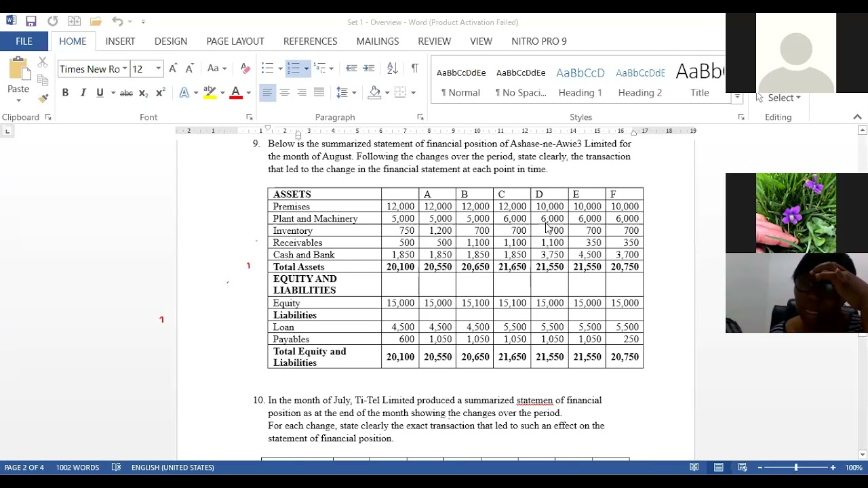The image size is (868, 488).
Task: Switch to the DESIGN tab
Action: coord(171,41)
